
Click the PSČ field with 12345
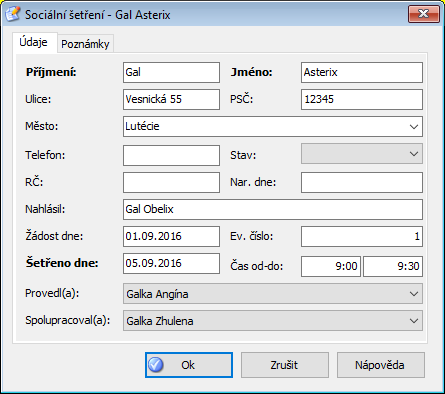click(x=362, y=99)
